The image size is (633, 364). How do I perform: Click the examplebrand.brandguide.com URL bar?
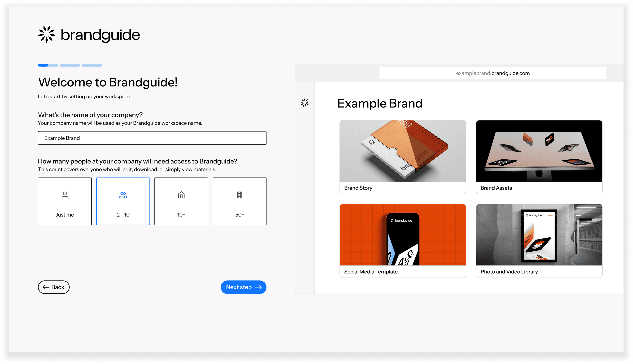(x=492, y=73)
